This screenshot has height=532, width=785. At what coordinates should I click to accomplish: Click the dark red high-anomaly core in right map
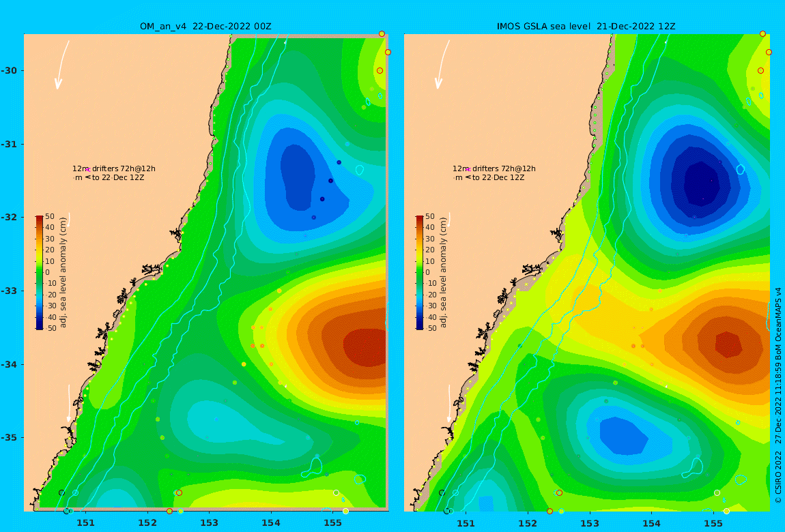[728, 344]
